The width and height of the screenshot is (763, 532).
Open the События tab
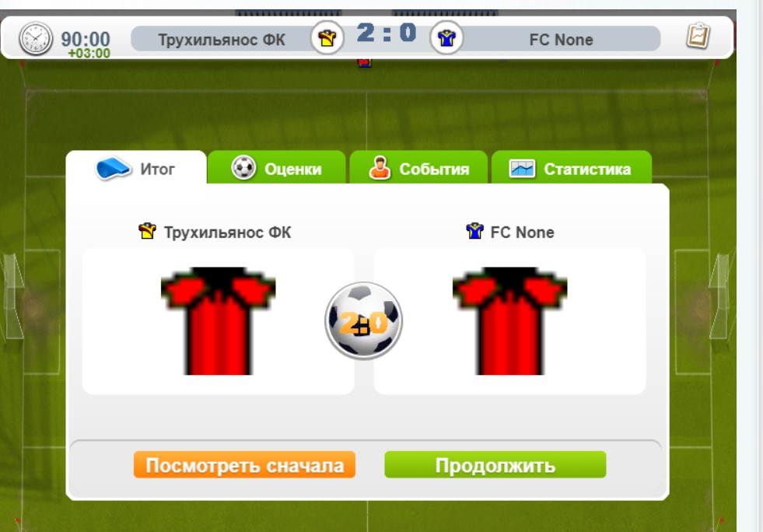[418, 167]
